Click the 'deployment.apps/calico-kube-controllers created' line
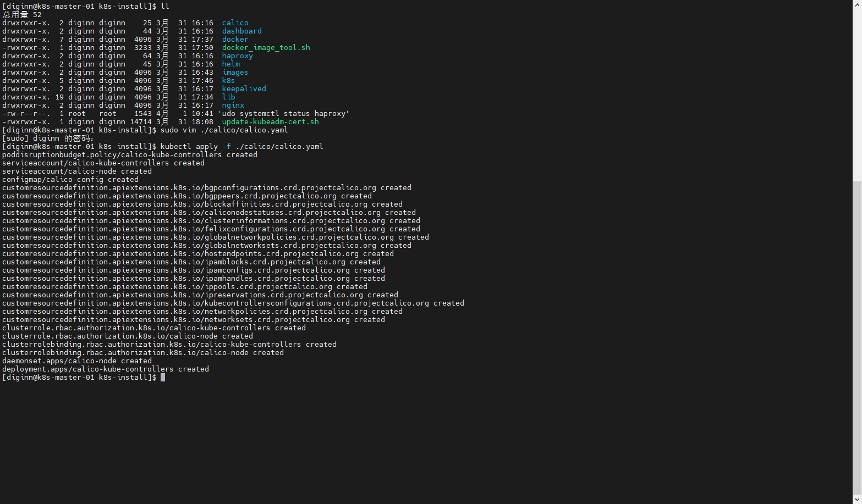The width and height of the screenshot is (862, 504). [x=106, y=369]
